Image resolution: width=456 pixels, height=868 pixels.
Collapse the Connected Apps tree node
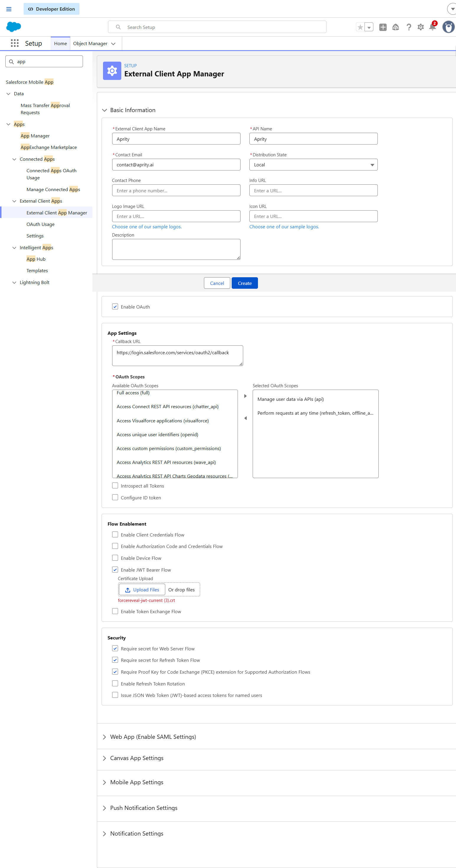click(14, 159)
